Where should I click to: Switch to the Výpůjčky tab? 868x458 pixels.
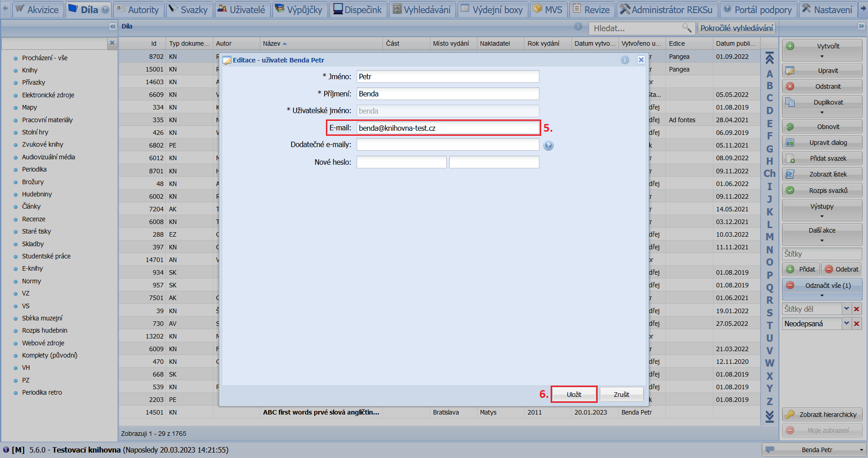[299, 10]
